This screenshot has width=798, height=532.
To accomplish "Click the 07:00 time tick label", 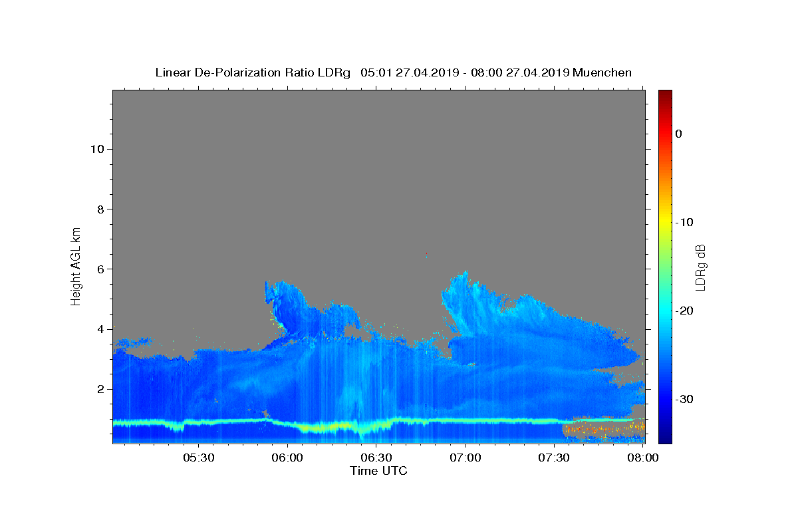I will point(465,458).
